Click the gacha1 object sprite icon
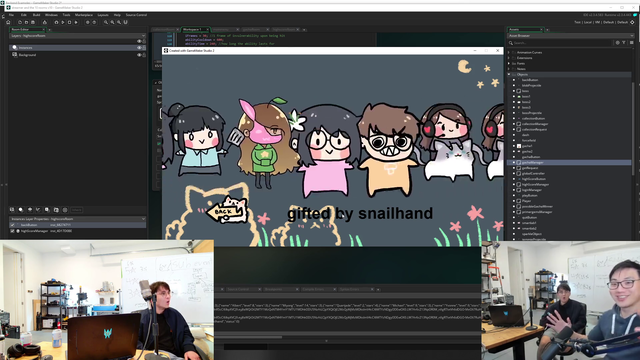This screenshot has width=640, height=360. tap(519, 146)
